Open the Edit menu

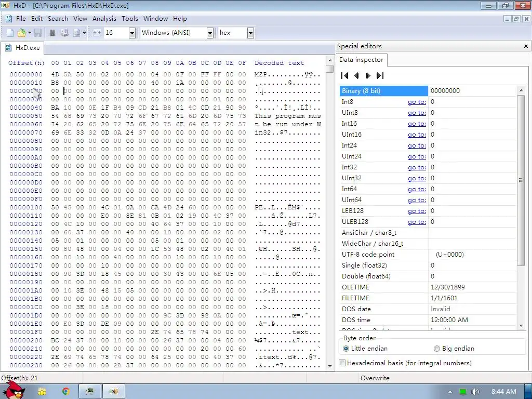37,19
